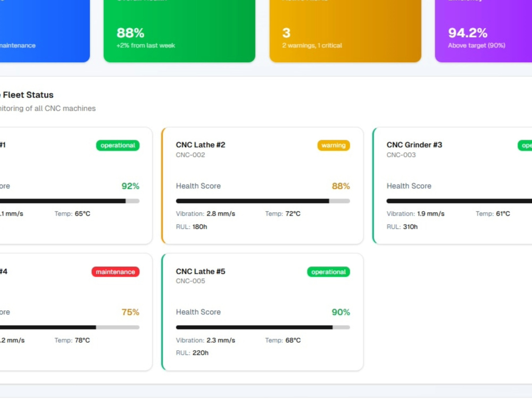The image size is (532, 399).
Task: Click the CNC Lathe #2 health progress bar
Action: pos(263,201)
